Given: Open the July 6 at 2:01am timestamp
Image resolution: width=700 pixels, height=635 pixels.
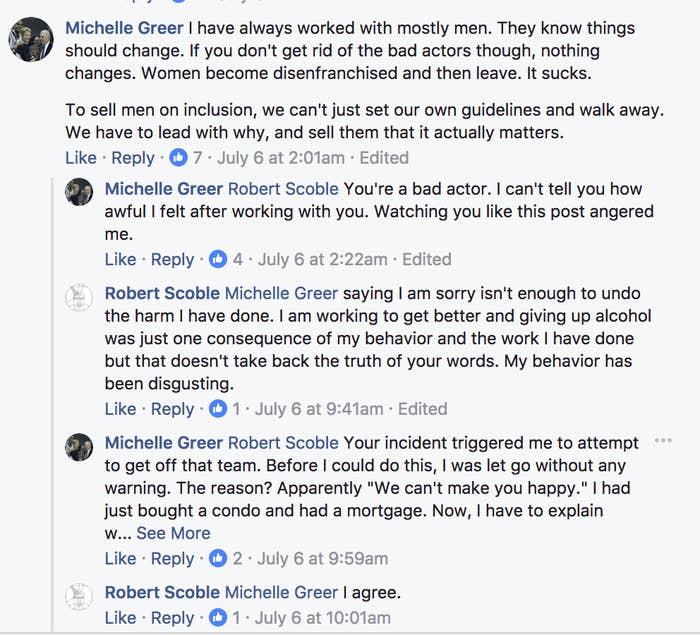Looking at the screenshot, I should tap(281, 158).
